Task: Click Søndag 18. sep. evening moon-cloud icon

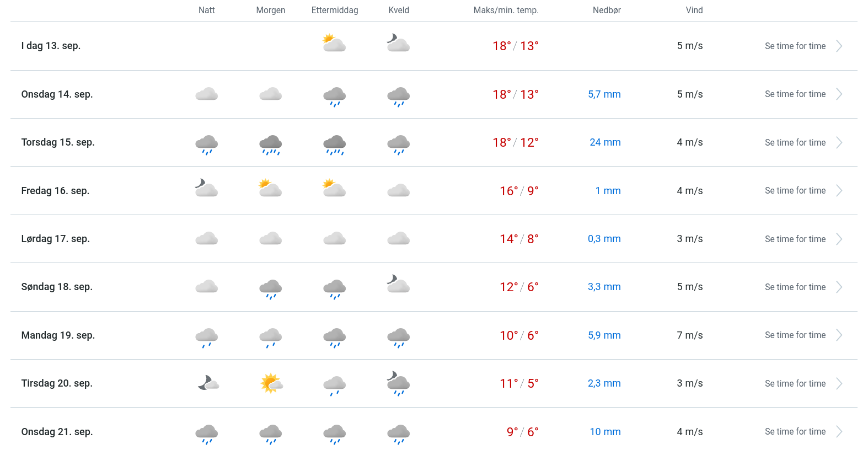Action: (x=398, y=285)
